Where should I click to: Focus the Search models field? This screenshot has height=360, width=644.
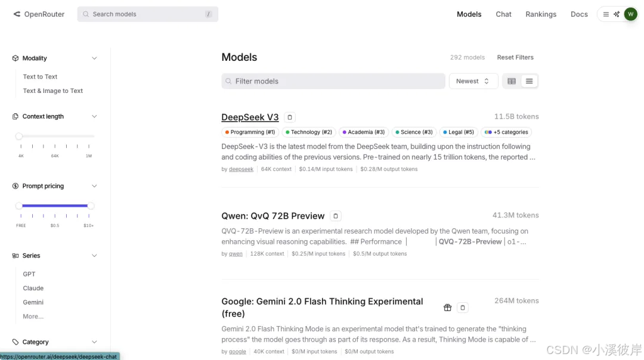click(147, 14)
